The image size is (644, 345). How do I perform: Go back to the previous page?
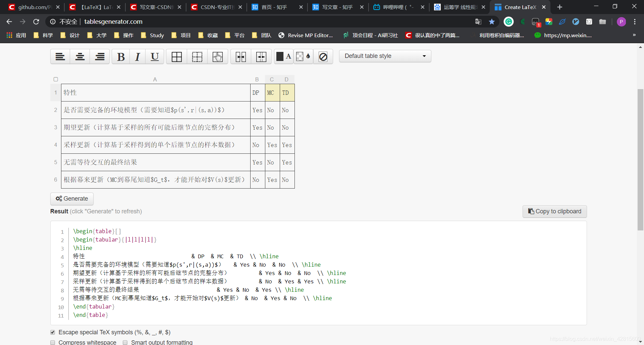tap(9, 21)
